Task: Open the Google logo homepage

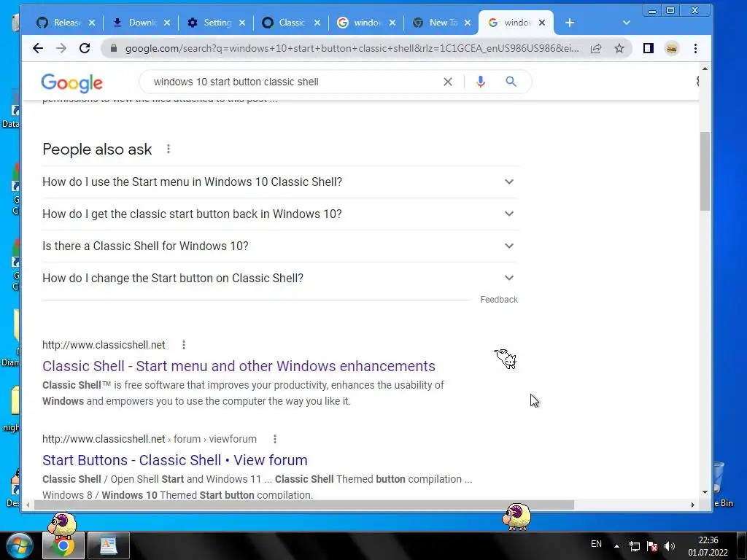Action: click(72, 83)
